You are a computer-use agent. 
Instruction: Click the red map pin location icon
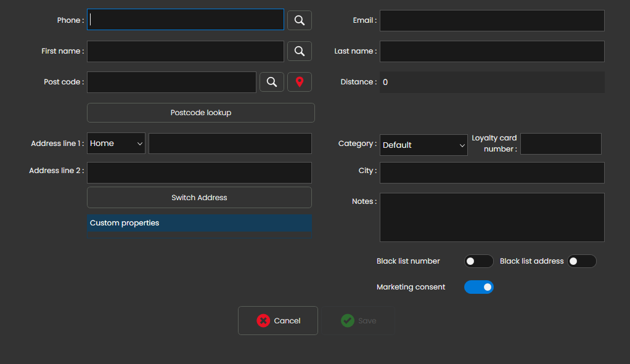(299, 82)
